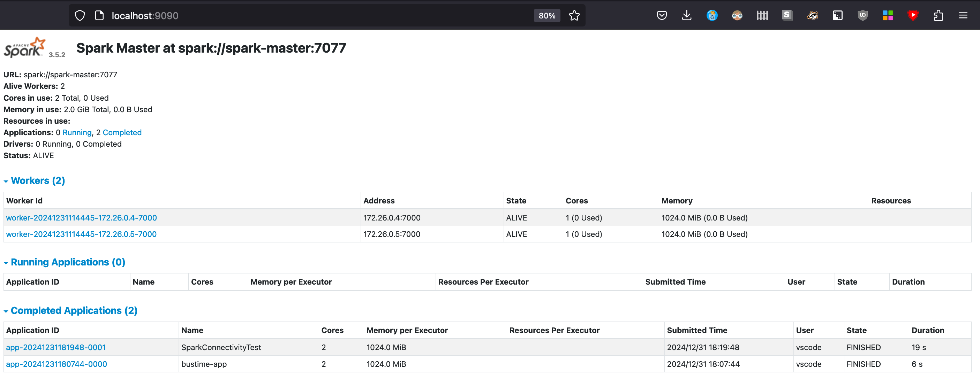The height and width of the screenshot is (379, 980).
Task: Click the tracking protection shield icon
Action: (80, 16)
